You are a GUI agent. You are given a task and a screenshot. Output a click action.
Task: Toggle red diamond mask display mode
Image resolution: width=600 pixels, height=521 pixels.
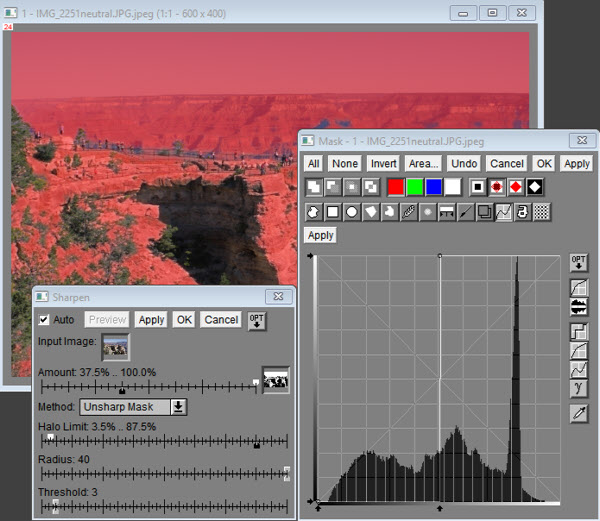point(516,187)
